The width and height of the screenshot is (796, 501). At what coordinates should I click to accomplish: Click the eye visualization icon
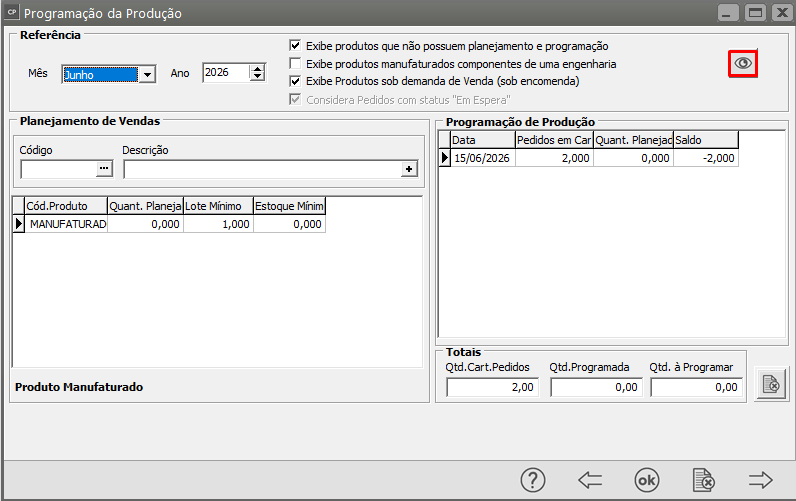tap(743, 63)
